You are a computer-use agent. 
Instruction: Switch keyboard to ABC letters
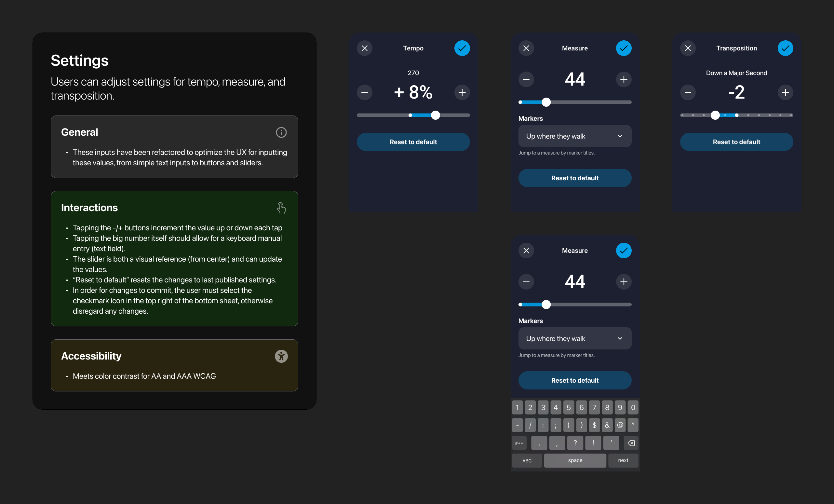527,461
